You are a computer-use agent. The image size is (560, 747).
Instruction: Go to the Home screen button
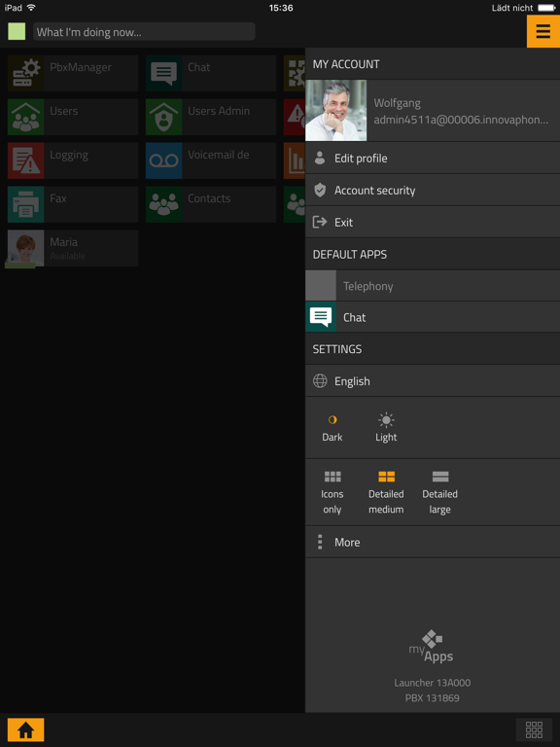(x=25, y=729)
